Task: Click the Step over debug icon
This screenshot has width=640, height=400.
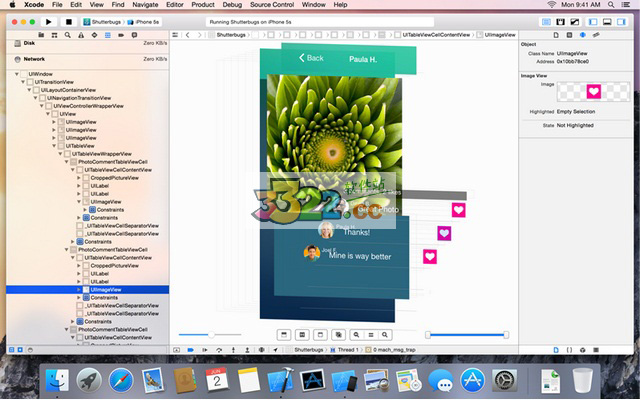Action: click(x=219, y=350)
